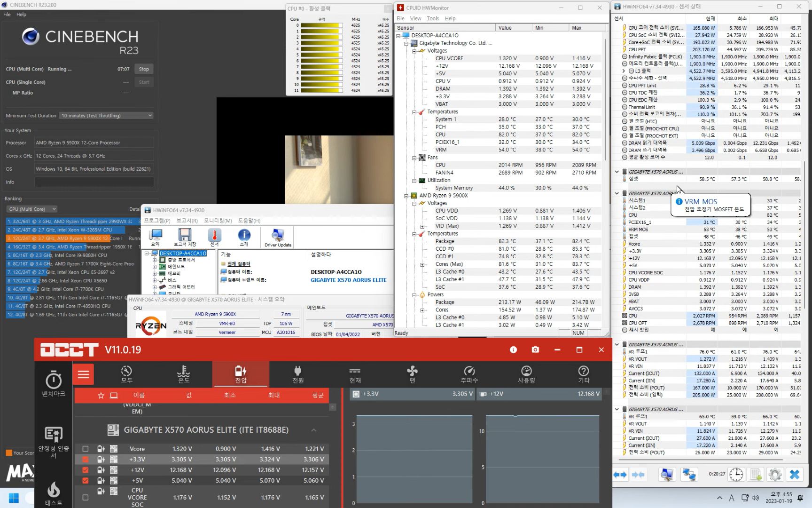The height and width of the screenshot is (508, 812).
Task: Open CPU (Multi Core) ranking dropdown
Action: (32, 209)
